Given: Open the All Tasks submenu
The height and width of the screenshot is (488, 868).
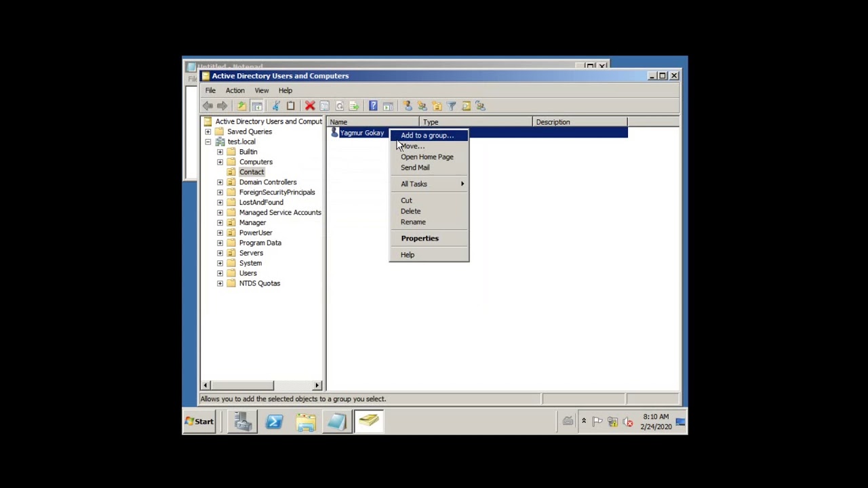Looking at the screenshot, I should pyautogui.click(x=429, y=184).
